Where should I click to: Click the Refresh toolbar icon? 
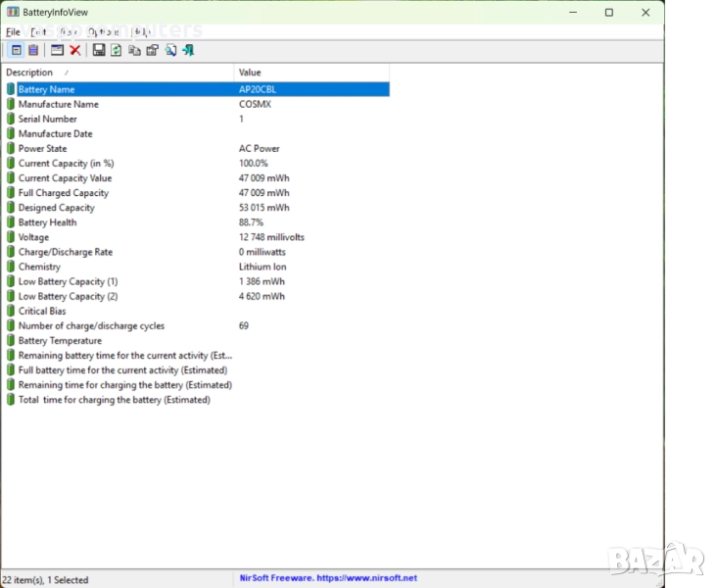116,50
